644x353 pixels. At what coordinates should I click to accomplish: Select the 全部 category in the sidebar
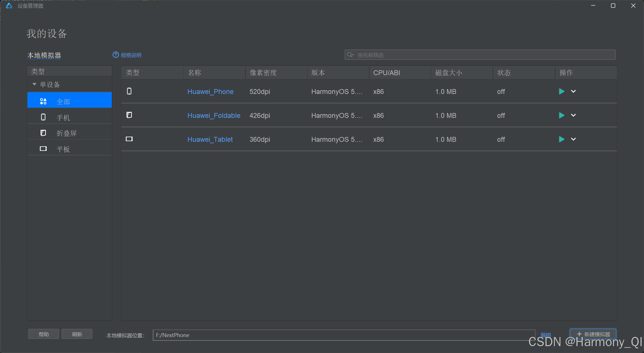point(69,100)
